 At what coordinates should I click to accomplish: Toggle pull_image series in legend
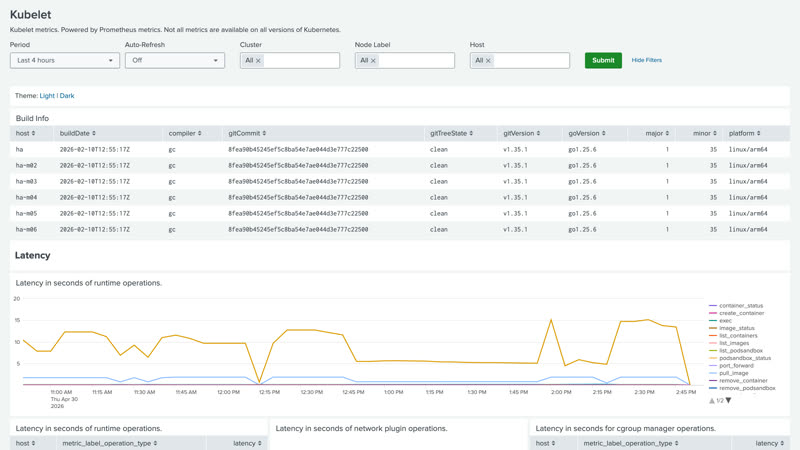(729, 373)
